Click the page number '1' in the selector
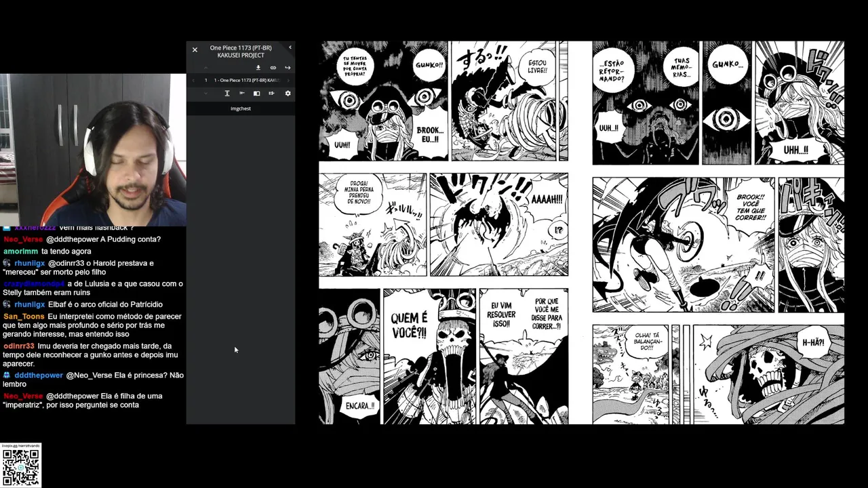Viewport: 868px width, 488px height. coord(205,80)
